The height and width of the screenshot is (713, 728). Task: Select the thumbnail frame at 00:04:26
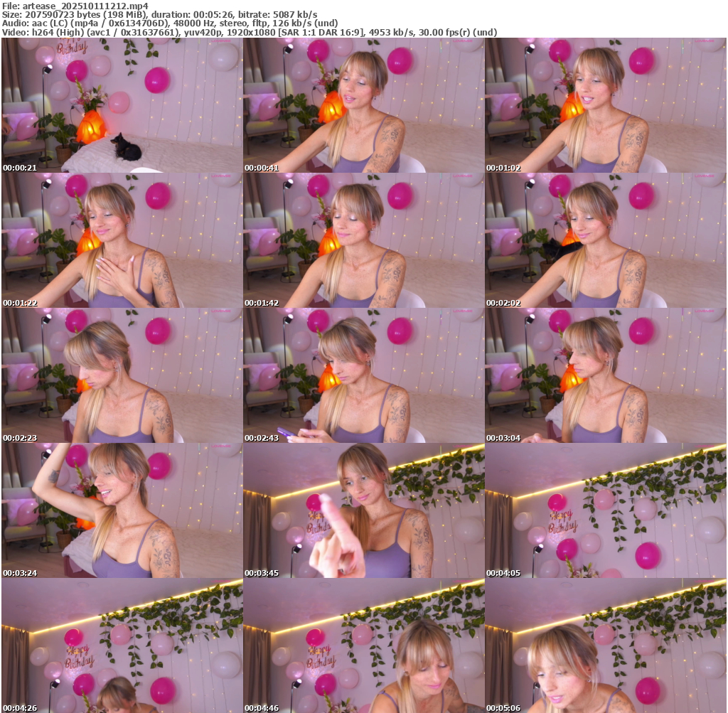pos(122,645)
